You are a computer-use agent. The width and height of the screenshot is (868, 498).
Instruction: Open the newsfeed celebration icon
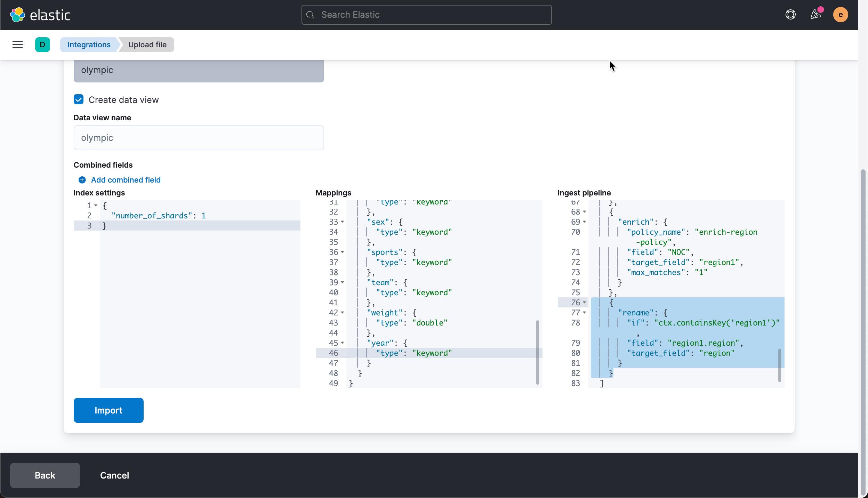tap(815, 15)
